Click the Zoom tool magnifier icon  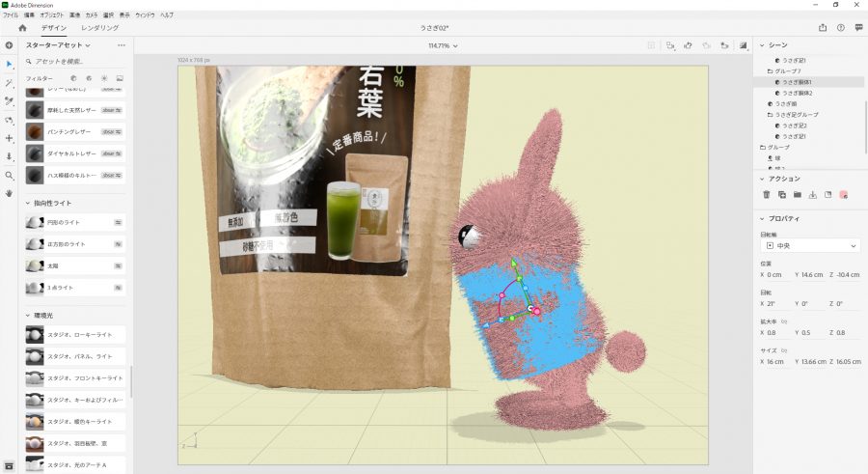[9, 176]
